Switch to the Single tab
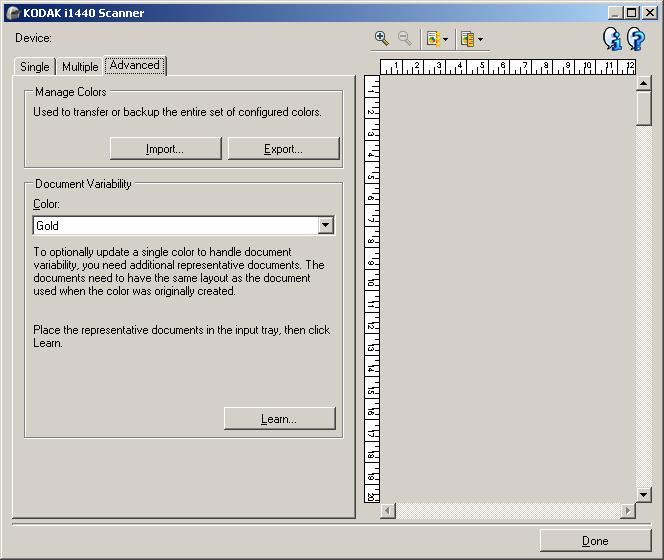 click(x=35, y=67)
